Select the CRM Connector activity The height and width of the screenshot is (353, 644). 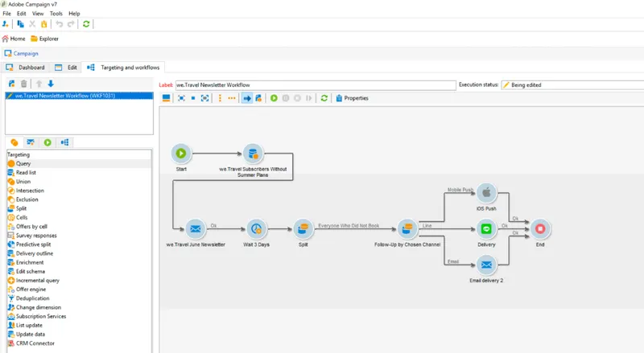(79, 343)
